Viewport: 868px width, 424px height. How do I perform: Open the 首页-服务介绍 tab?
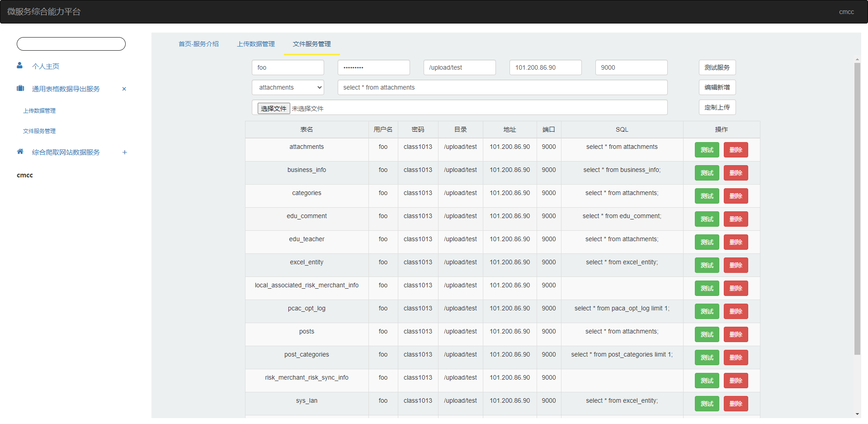click(x=198, y=44)
